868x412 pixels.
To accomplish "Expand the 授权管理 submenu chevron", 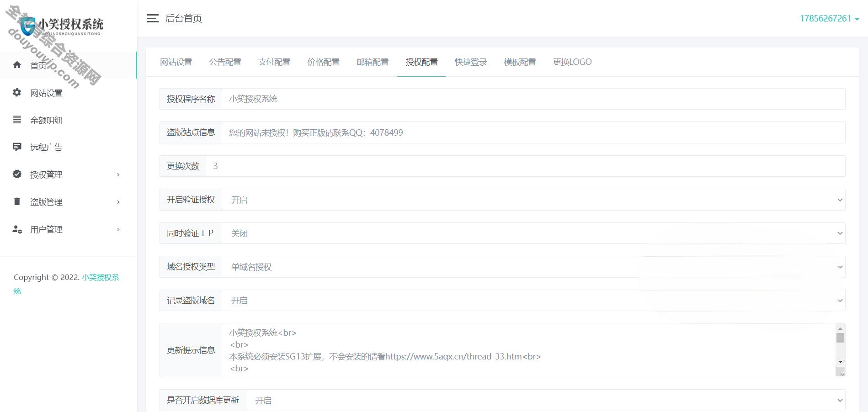I will point(118,174).
